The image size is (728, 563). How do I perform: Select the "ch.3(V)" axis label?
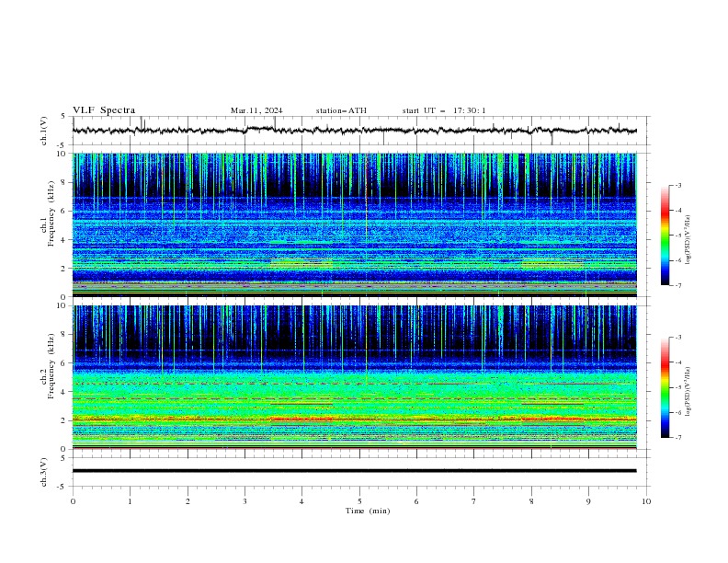point(44,472)
